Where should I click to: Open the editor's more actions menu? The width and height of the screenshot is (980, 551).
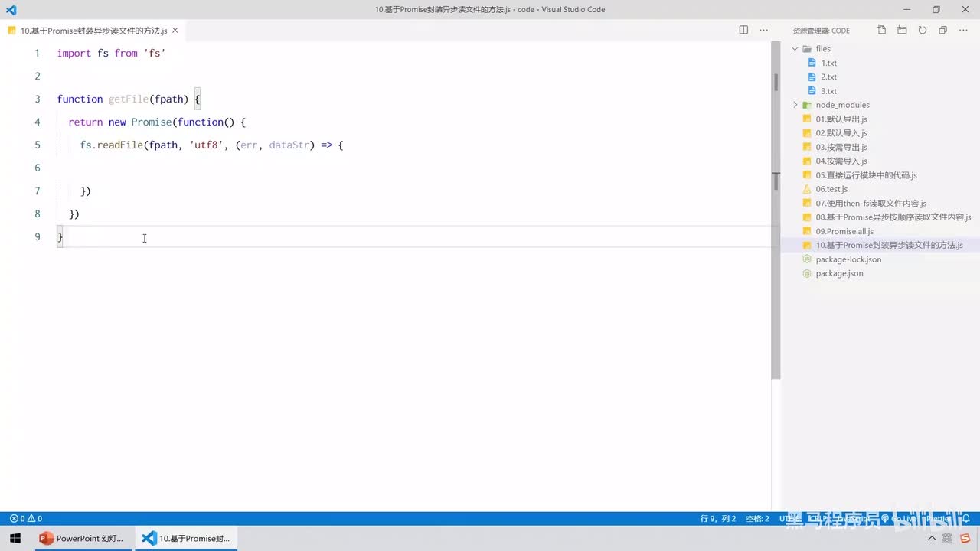tap(763, 30)
